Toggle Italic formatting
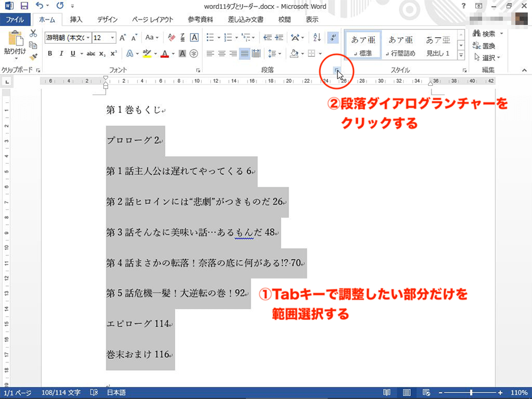Image resolution: width=532 pixels, height=399 pixels. pyautogui.click(x=61, y=54)
